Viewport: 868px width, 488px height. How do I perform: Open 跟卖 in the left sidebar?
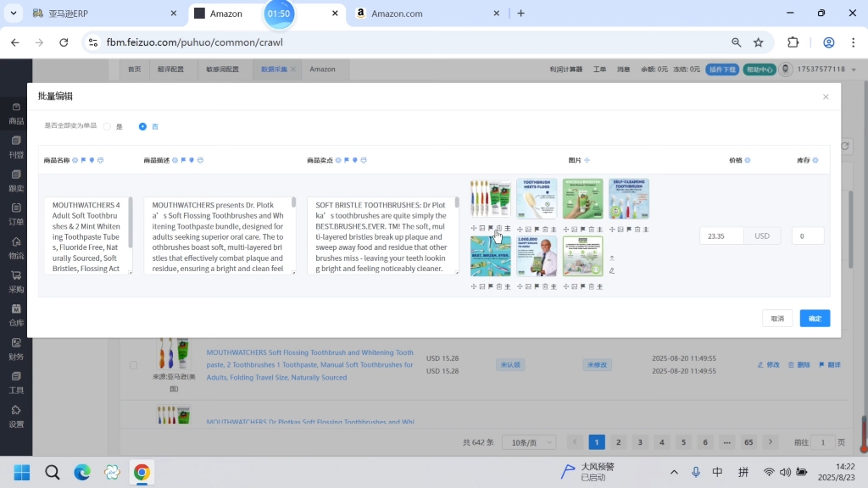[x=16, y=181]
